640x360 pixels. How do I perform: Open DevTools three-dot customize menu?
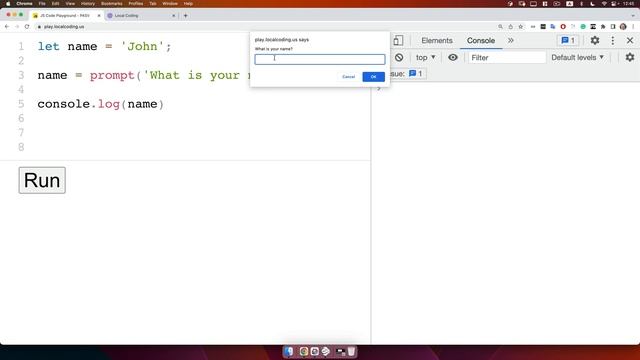[x=612, y=40]
